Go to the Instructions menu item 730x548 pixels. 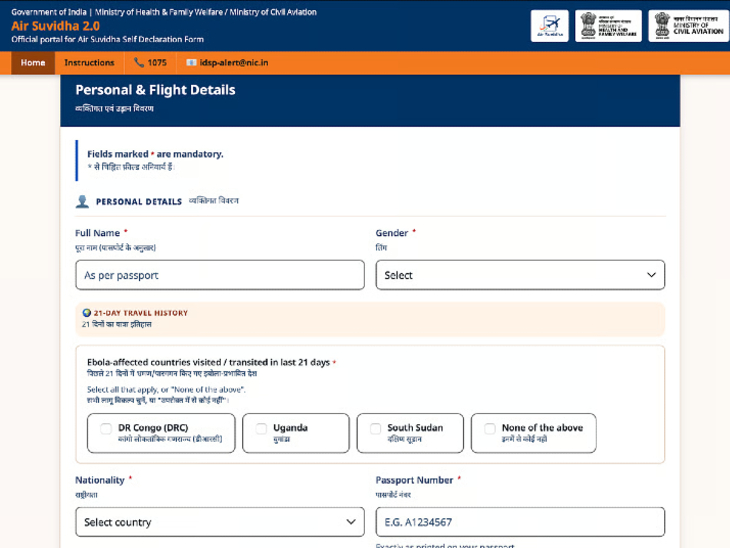coord(89,63)
